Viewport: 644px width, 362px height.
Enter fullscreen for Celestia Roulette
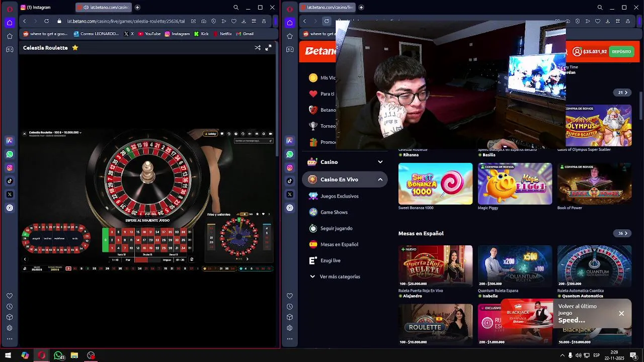coord(268,48)
